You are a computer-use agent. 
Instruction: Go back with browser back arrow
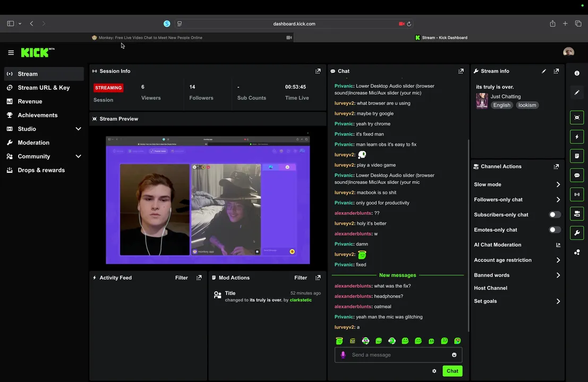[x=31, y=23]
